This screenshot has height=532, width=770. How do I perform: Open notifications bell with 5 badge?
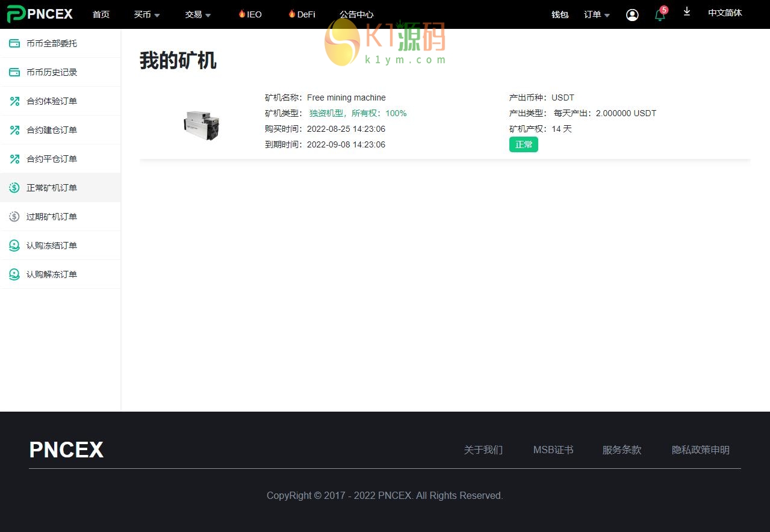[660, 14]
